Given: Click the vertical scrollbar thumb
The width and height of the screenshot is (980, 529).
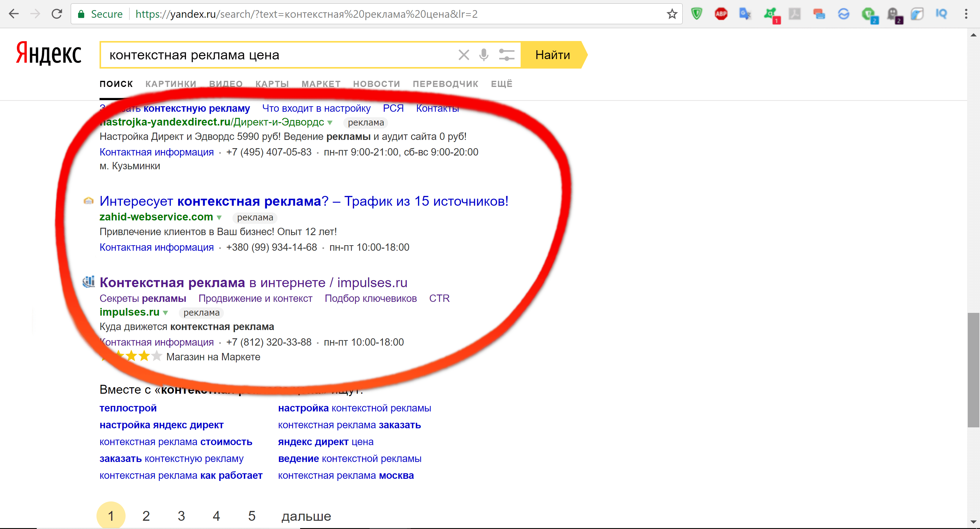Looking at the screenshot, I should 973,370.
